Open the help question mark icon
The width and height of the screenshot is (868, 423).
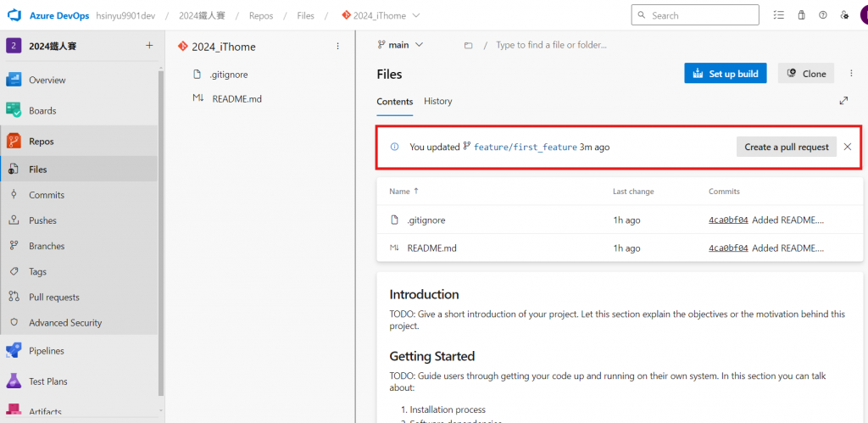pyautogui.click(x=822, y=15)
